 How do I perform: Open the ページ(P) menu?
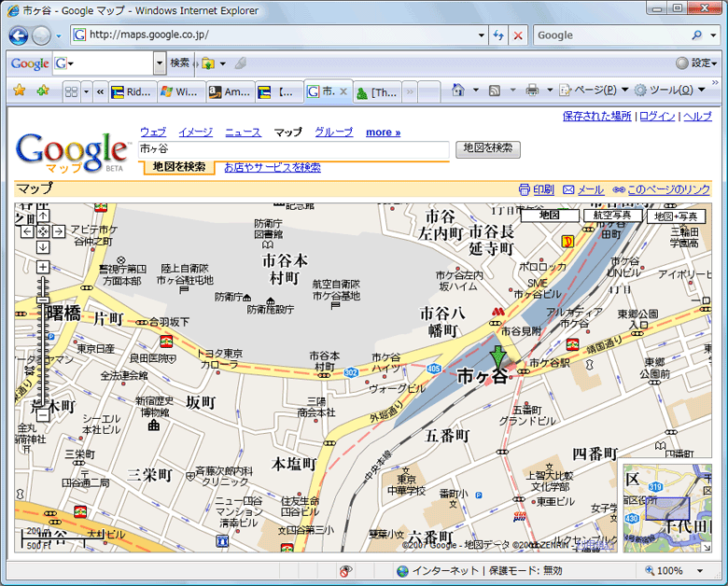pyautogui.click(x=594, y=90)
